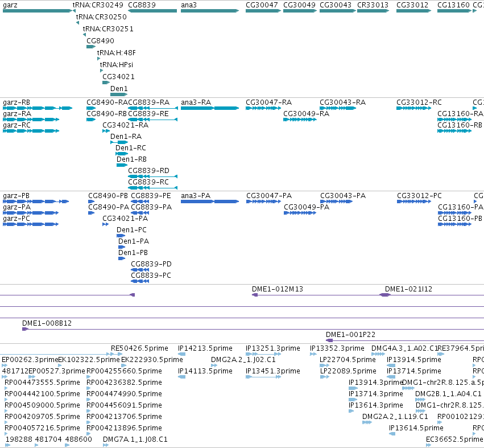Click the Den1-RB transcript label
484x448 pixels.
tap(131, 159)
